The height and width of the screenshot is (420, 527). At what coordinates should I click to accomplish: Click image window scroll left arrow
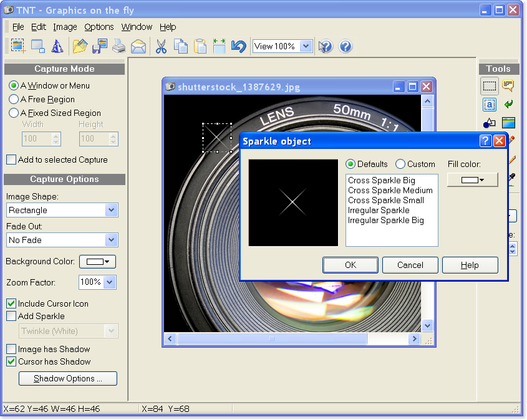point(170,339)
